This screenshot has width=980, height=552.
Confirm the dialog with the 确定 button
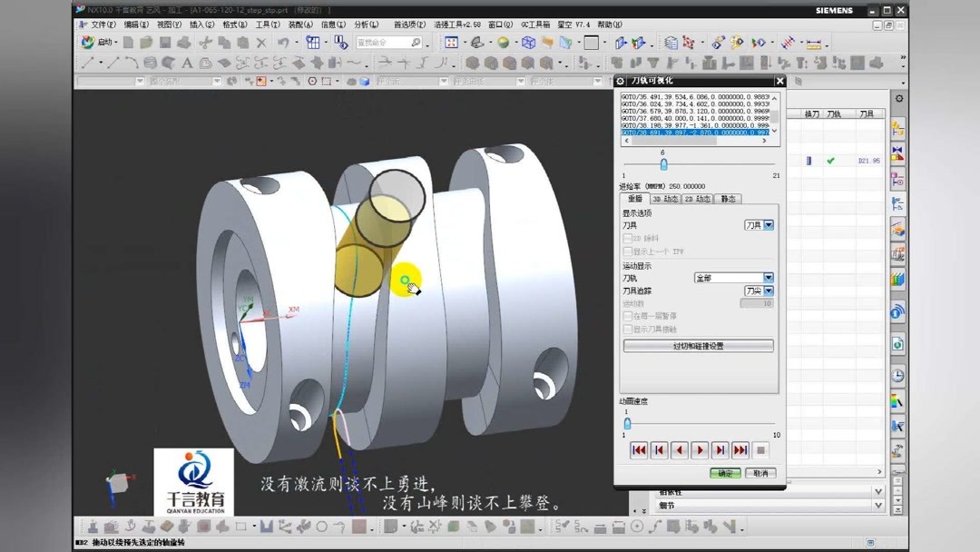click(726, 473)
